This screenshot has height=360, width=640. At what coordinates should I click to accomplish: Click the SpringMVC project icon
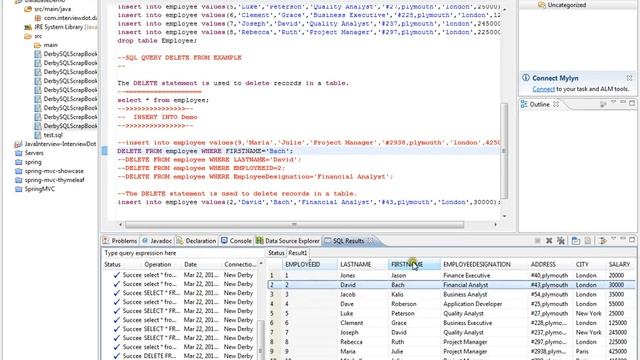pyautogui.click(x=18, y=189)
